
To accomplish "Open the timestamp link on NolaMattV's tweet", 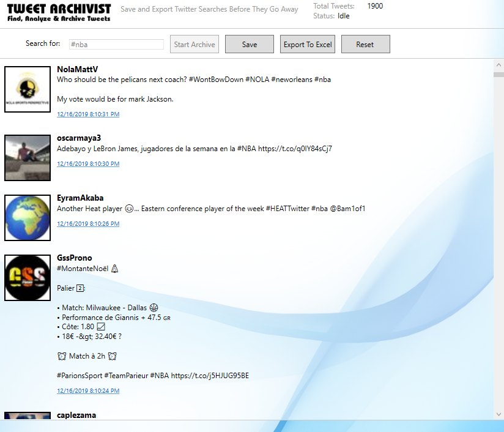I will [x=87, y=114].
